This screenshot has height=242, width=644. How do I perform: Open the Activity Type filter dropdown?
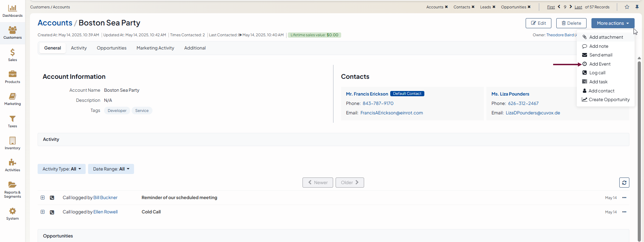pyautogui.click(x=62, y=169)
